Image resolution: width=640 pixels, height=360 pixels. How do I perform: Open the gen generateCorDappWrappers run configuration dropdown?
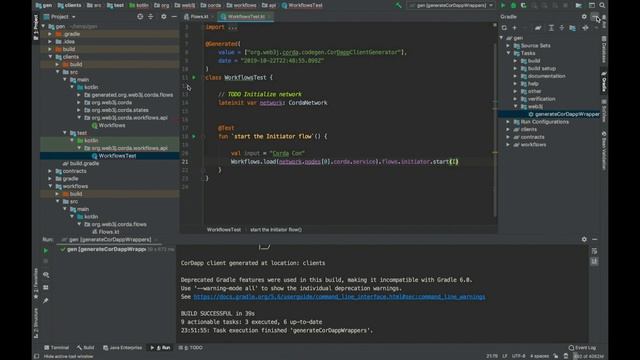point(451,5)
